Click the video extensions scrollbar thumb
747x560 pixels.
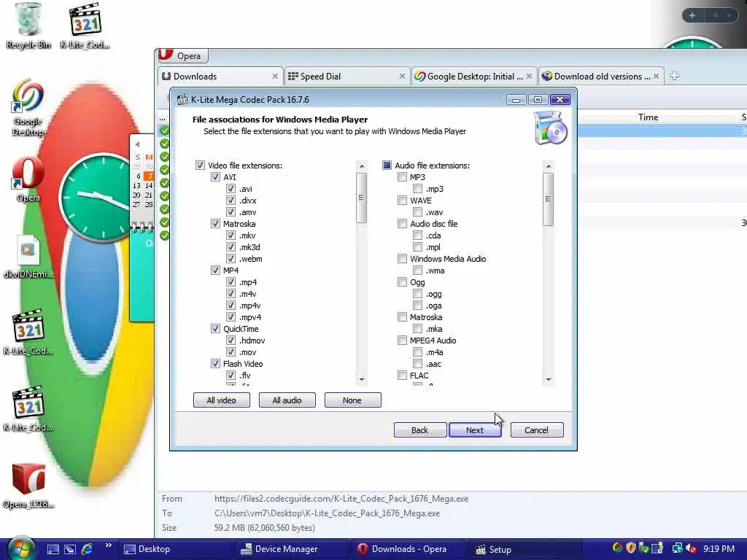[x=362, y=198]
